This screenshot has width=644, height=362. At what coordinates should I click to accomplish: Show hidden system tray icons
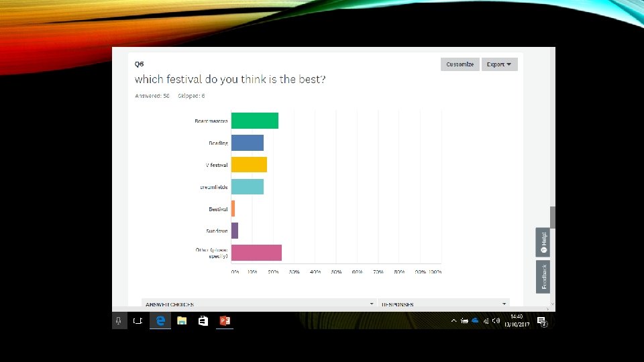(x=453, y=321)
